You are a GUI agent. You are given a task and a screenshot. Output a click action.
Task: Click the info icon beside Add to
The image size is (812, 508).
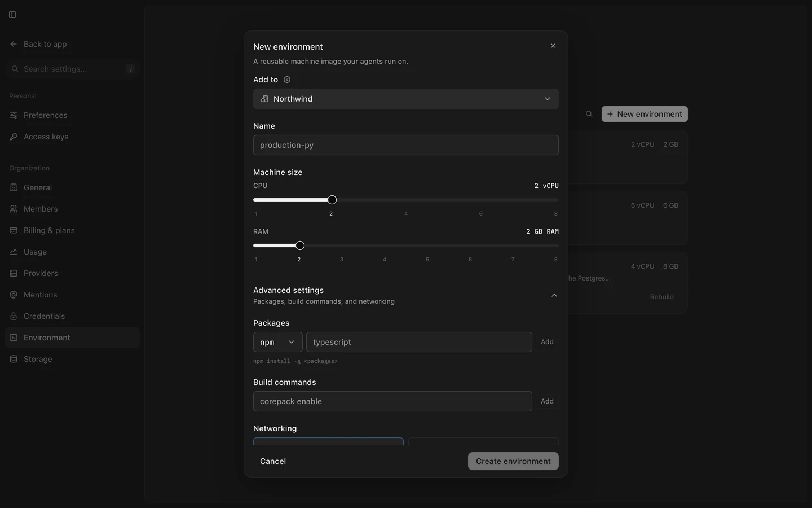click(287, 80)
